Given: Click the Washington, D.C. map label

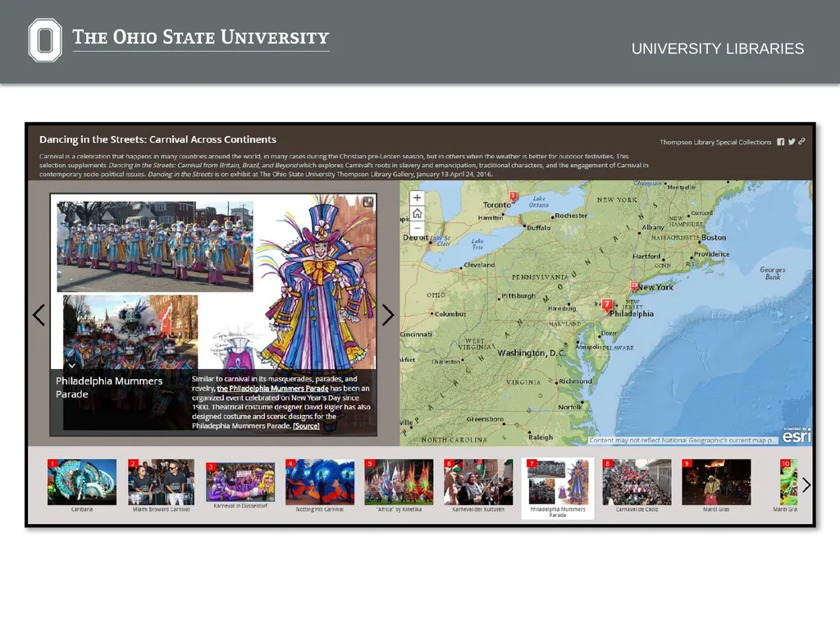Looking at the screenshot, I should pos(532,353).
